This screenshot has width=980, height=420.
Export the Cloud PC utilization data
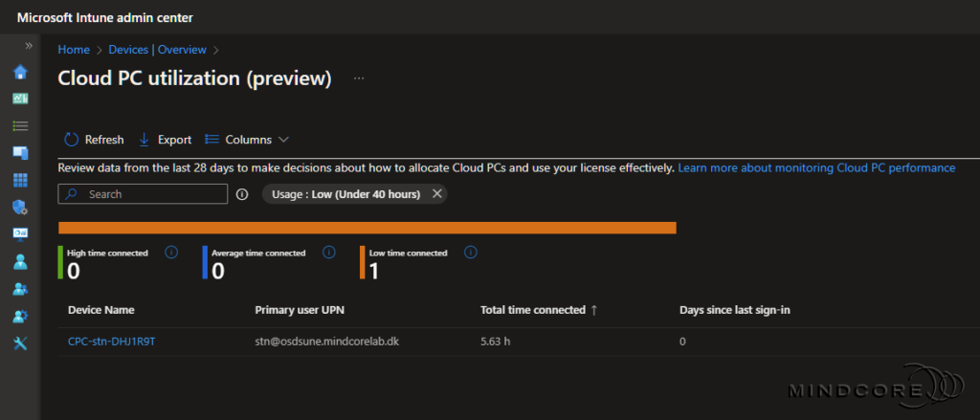[x=165, y=140]
